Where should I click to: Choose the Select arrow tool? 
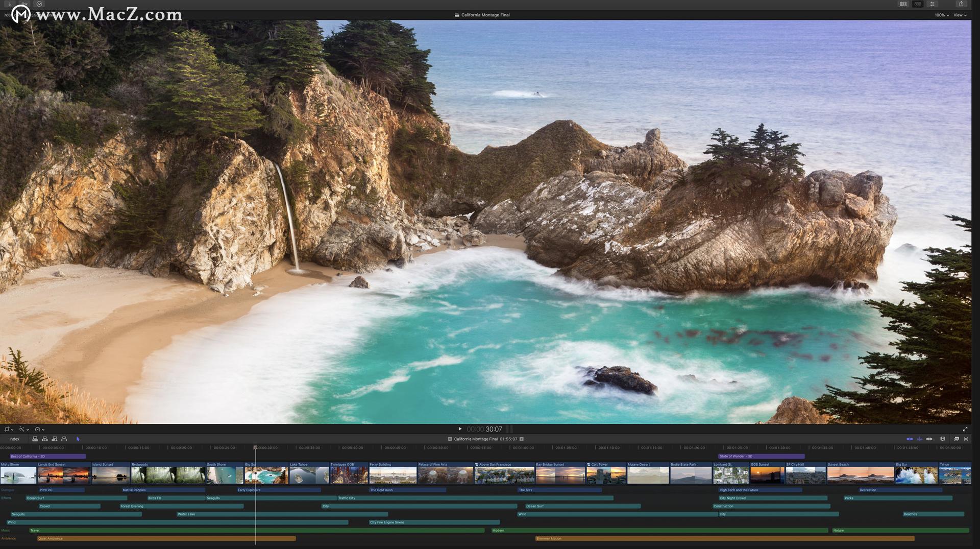(78, 439)
